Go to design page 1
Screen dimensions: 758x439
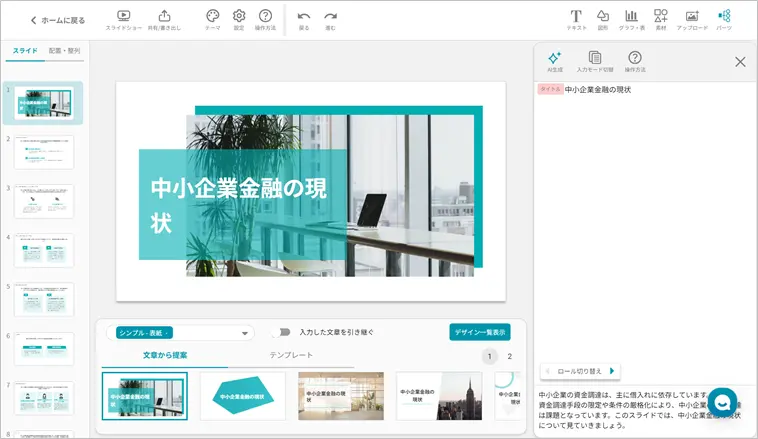pyautogui.click(x=489, y=356)
